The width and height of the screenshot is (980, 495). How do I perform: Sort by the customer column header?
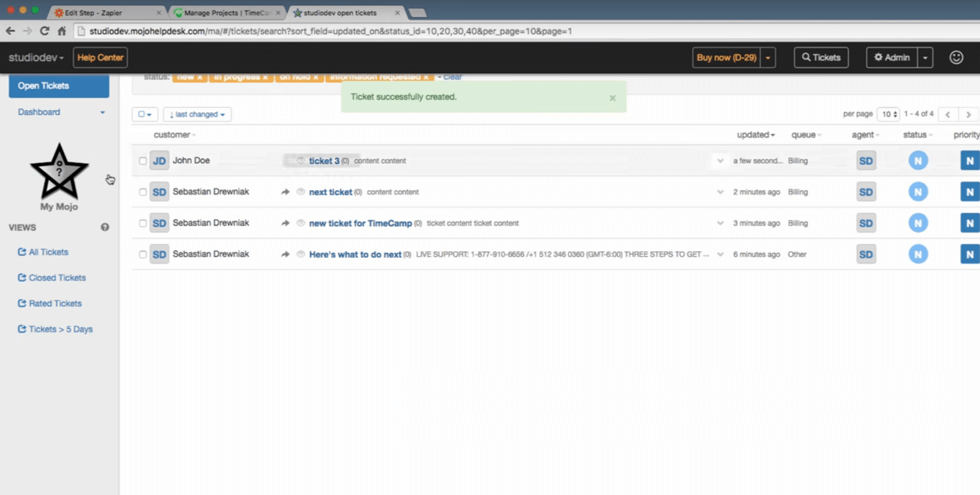click(x=174, y=135)
